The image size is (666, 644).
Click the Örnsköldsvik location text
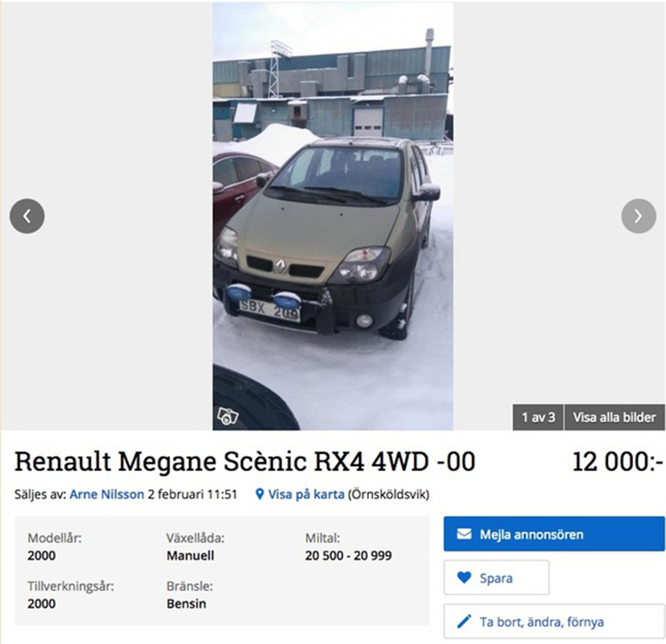pos(389,494)
